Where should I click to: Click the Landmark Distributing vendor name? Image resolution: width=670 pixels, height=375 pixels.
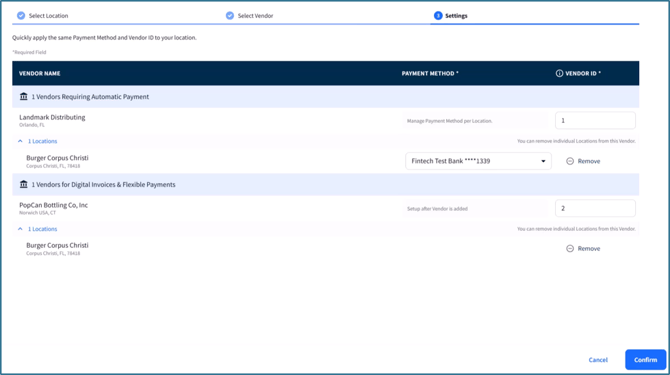tap(52, 117)
